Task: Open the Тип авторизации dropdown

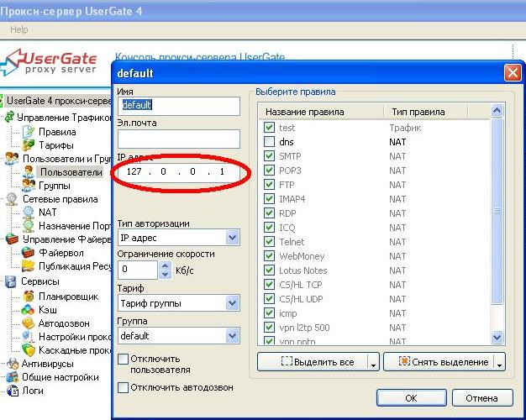Action: (233, 238)
